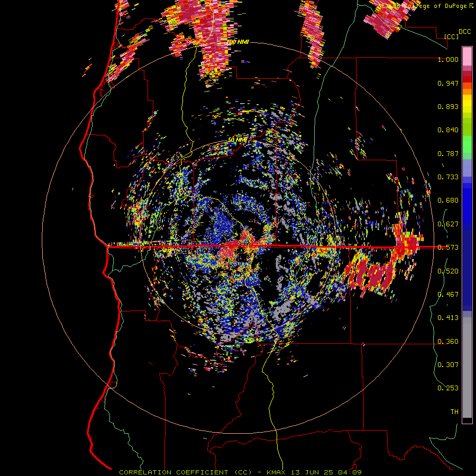Click the 0.573 legend value
The image size is (476, 476).
448,248
